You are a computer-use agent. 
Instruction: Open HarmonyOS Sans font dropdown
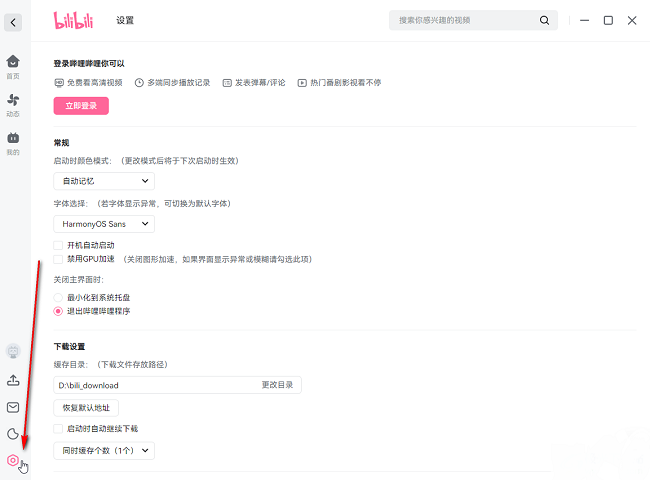point(104,224)
